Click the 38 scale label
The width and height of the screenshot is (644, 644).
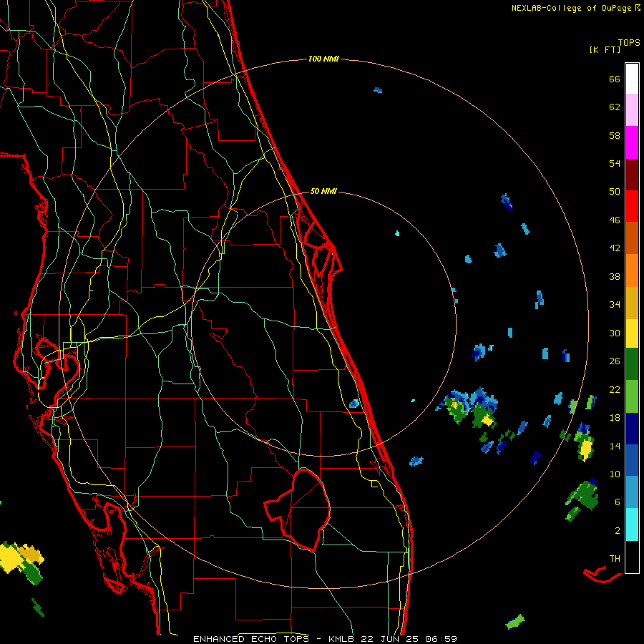[x=615, y=276]
